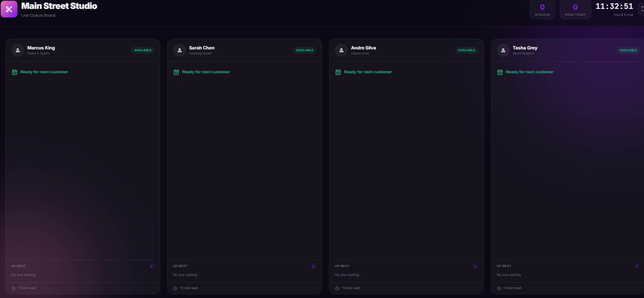Image resolution: width=644 pixels, height=298 pixels.
Task: Select Andre Silva's avatar icon
Action: (x=342, y=50)
